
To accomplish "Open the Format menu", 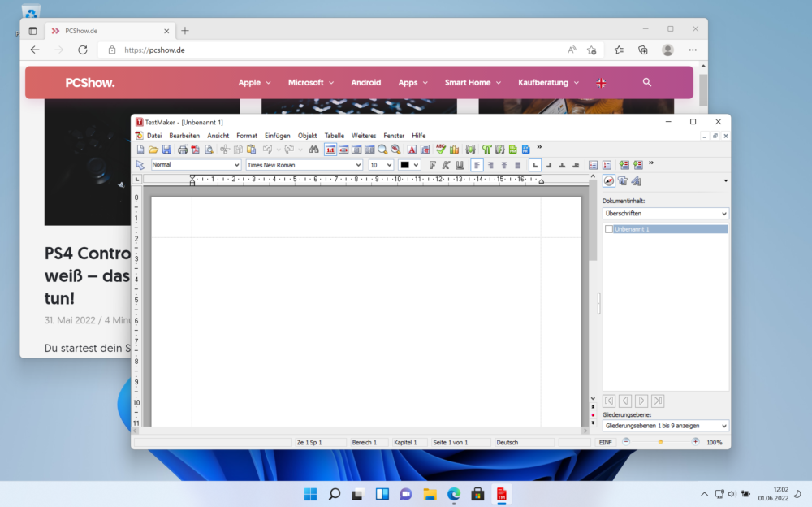I will 247,136.
